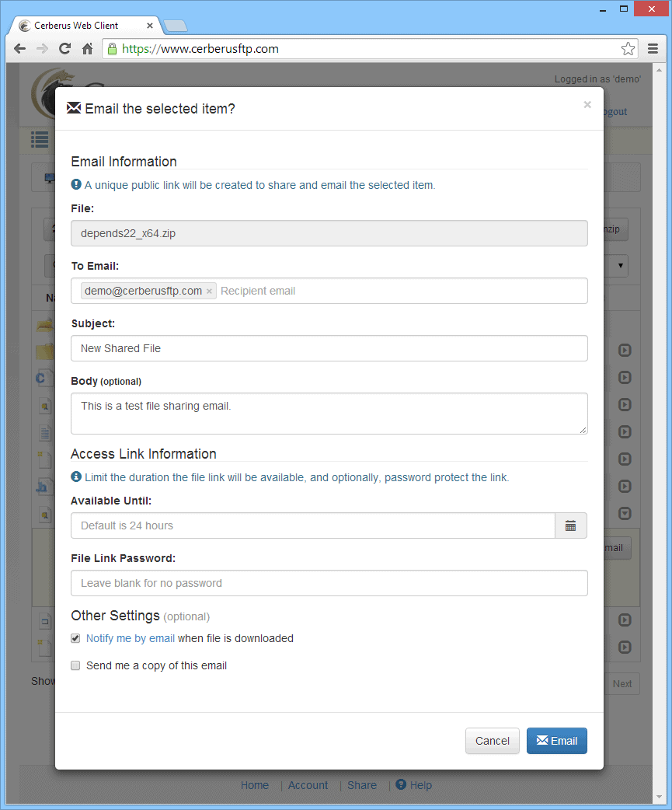Click the HTTPS padlock icon in address bar
Viewport: 672px width, 810px height.
[x=115, y=48]
